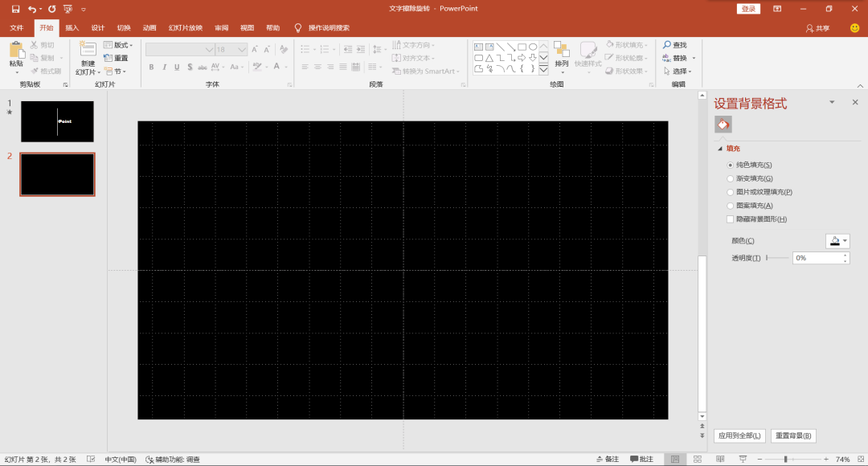Switch to the Review (审阅) tab

pyautogui.click(x=222, y=28)
